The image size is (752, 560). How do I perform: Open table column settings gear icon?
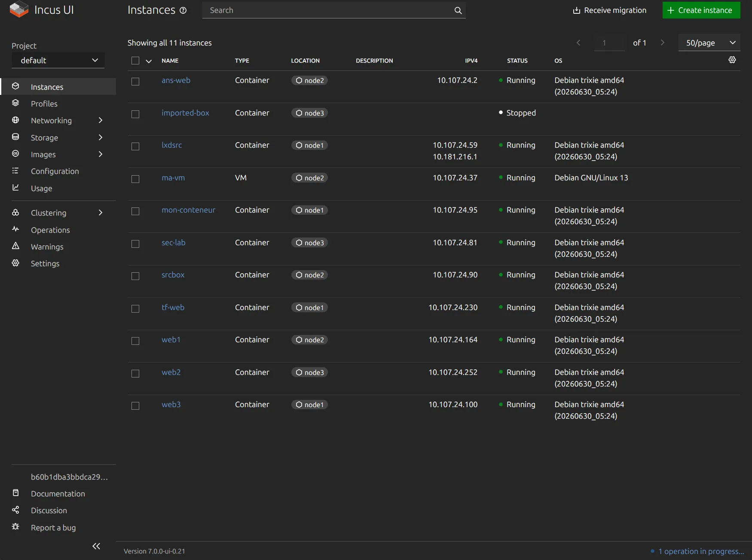coord(732,60)
